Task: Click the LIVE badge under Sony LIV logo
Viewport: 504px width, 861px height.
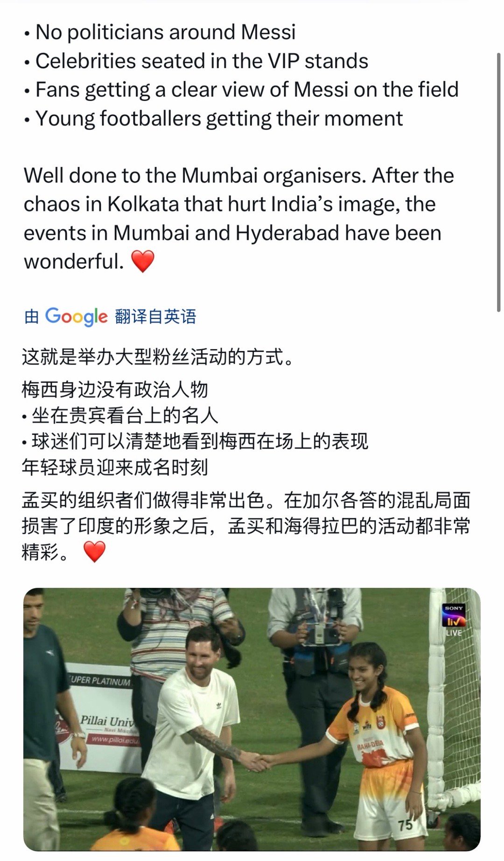Action: click(454, 633)
